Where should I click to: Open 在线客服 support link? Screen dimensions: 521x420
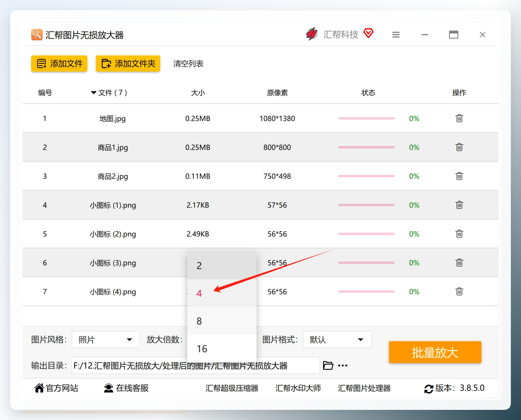point(126,388)
